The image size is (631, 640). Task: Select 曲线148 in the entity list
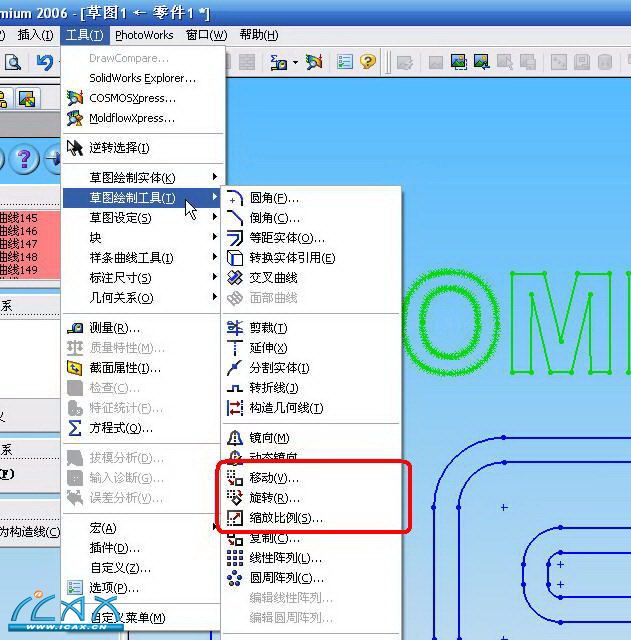(x=19, y=257)
